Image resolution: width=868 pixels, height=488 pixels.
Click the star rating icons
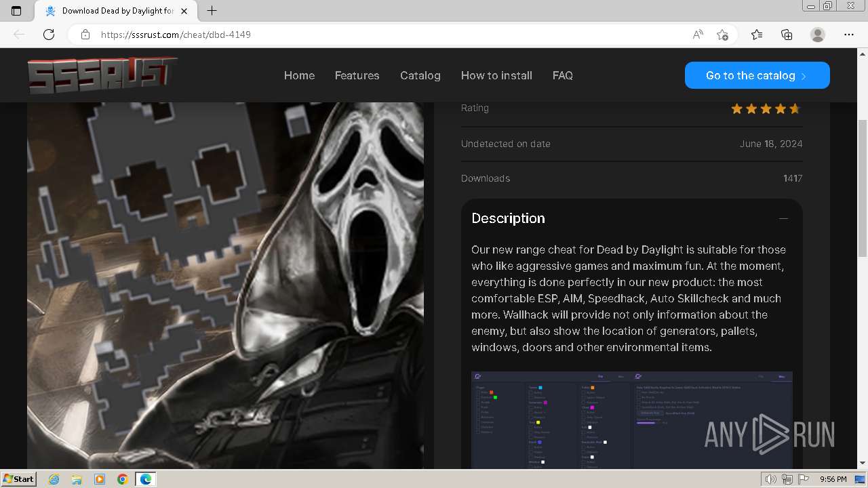tap(766, 108)
